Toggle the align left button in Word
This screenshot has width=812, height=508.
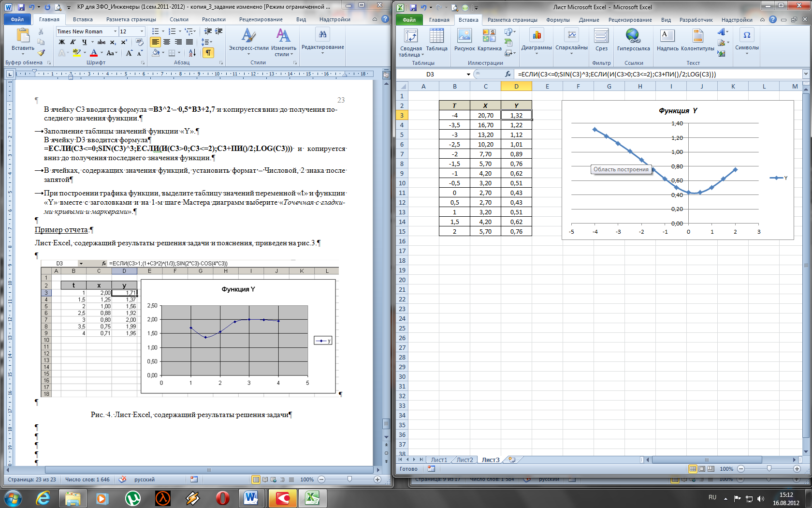155,42
